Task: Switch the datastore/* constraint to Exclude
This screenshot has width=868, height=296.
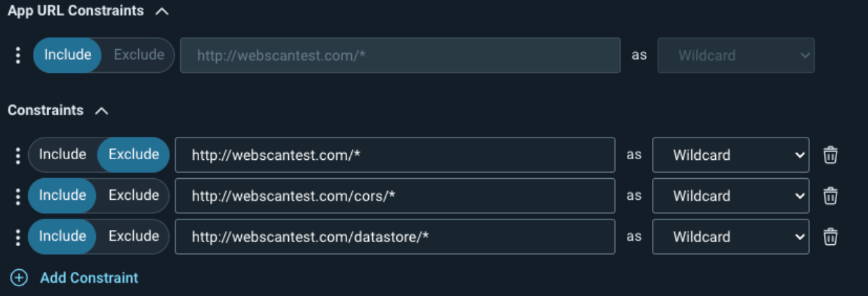Action: [133, 237]
